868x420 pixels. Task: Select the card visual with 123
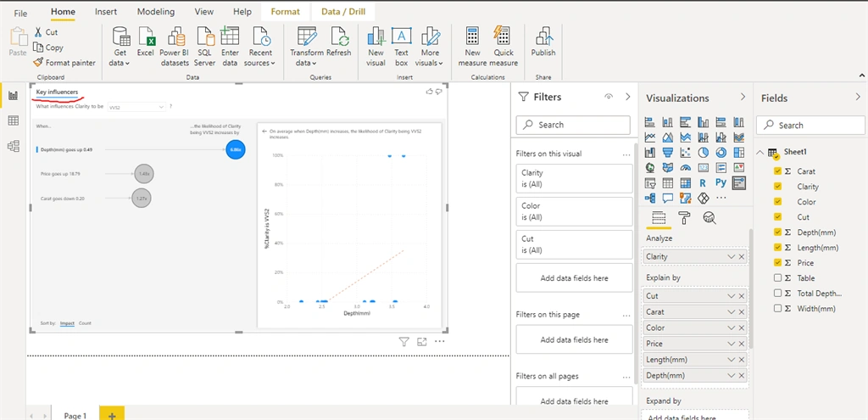pos(703,167)
